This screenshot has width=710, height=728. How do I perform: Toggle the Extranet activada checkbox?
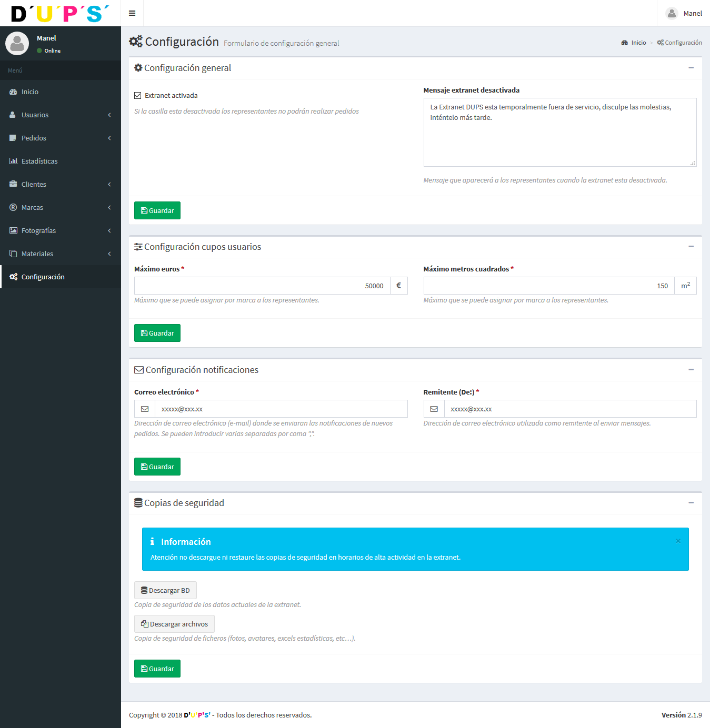coord(138,95)
